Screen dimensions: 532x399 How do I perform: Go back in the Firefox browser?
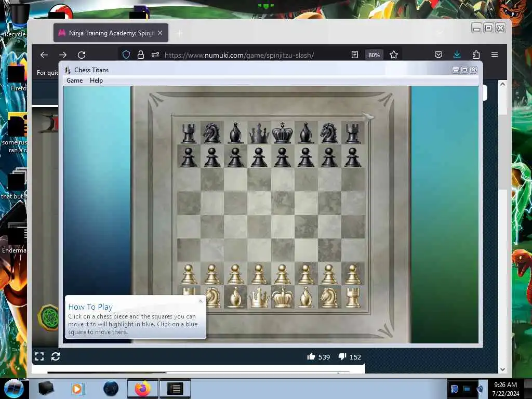44,55
